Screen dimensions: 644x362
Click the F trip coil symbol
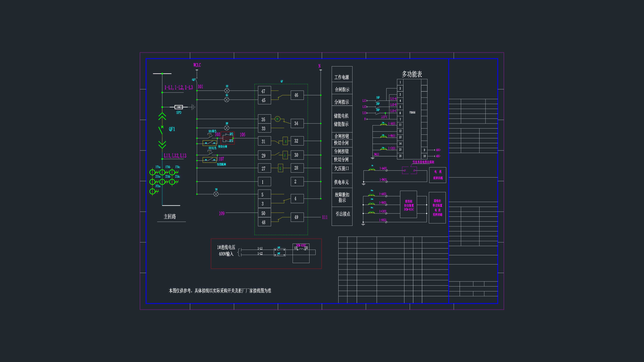pos(285,155)
